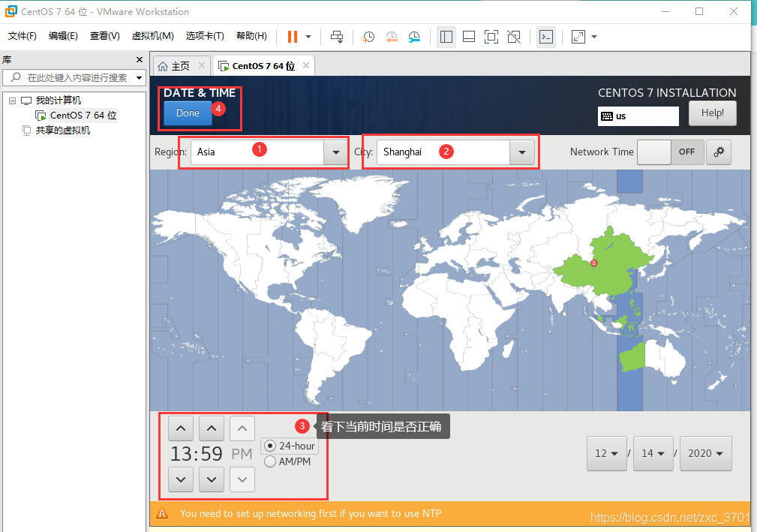The width and height of the screenshot is (757, 532).
Task: Decrease the hour with the down arrow
Action: click(181, 479)
